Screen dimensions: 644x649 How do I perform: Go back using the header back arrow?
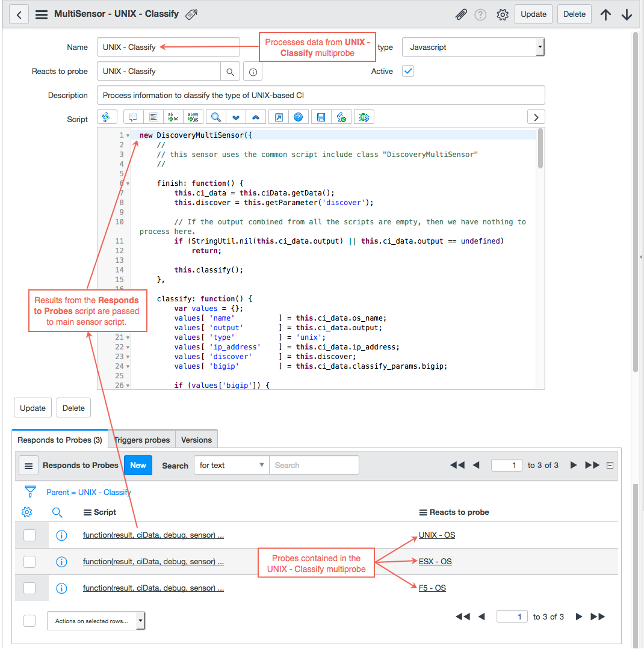(x=19, y=14)
